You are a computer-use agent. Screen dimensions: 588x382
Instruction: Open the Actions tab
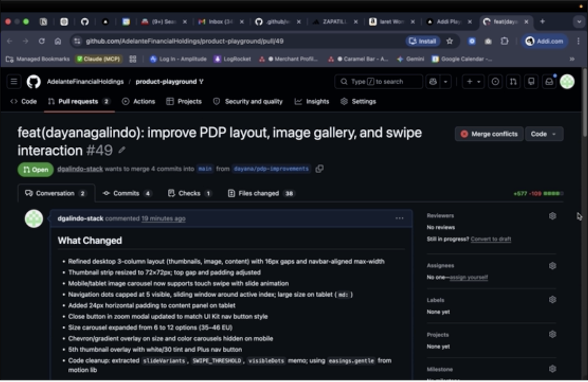click(x=139, y=102)
